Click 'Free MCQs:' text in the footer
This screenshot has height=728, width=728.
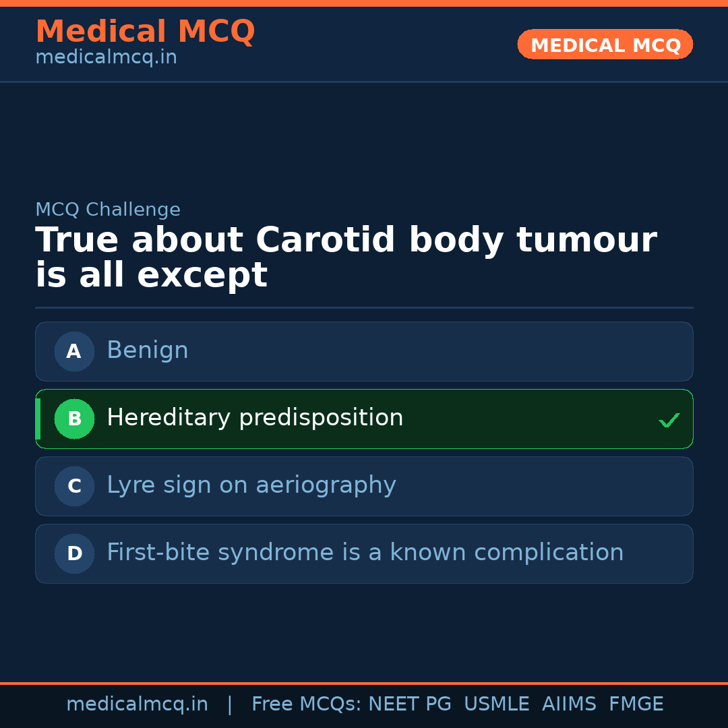point(307,704)
